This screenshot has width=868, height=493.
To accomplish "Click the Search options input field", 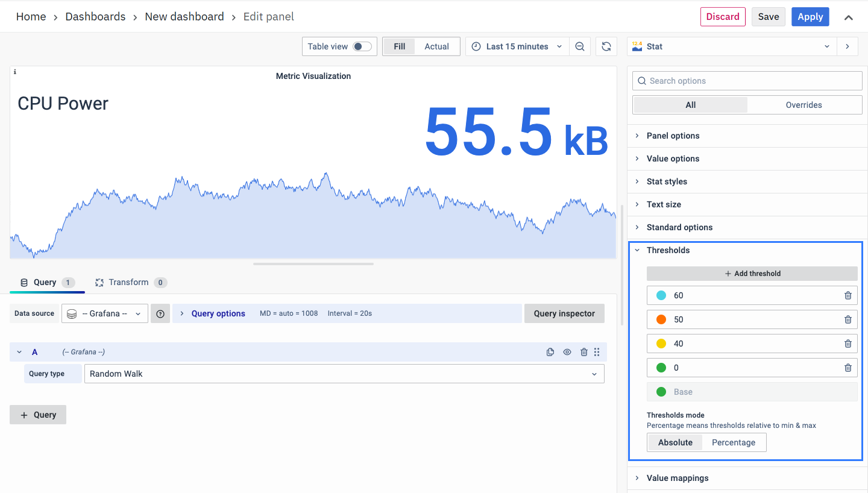I will [x=747, y=81].
